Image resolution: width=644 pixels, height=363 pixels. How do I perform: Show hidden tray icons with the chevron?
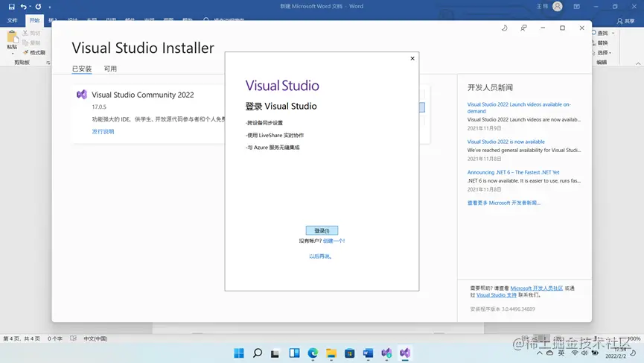(540, 353)
